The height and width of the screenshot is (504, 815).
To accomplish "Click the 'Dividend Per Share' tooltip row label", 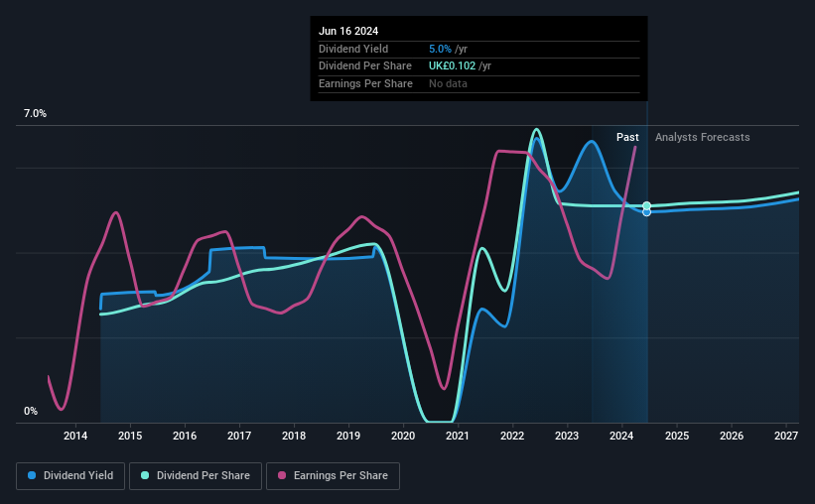I will (x=365, y=66).
